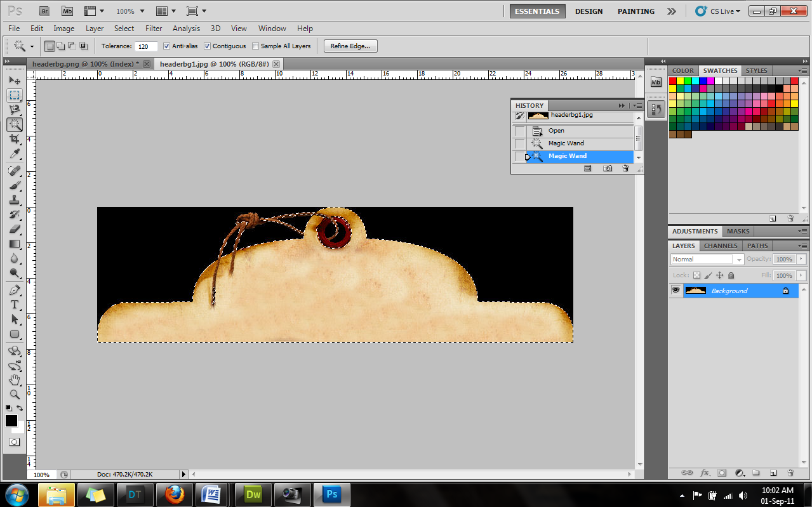Uncheck the Contiguous option
This screenshot has height=507, width=812.
[x=208, y=46]
